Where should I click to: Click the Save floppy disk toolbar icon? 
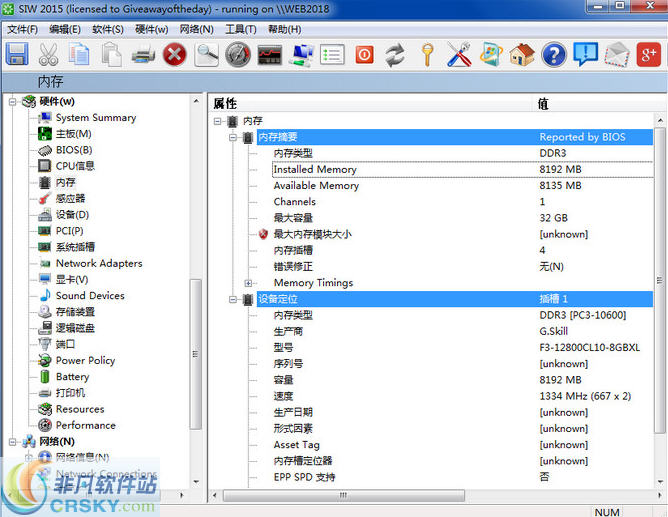(17, 55)
